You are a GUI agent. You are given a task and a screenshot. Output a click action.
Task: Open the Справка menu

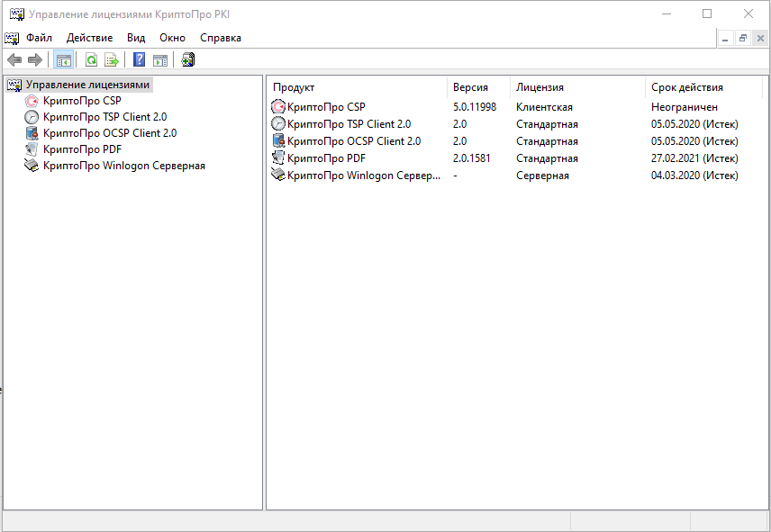pos(220,38)
